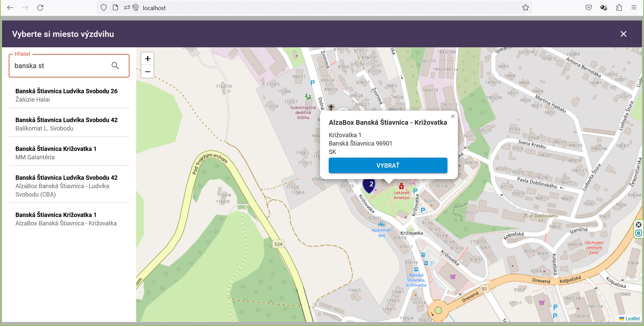This screenshot has width=644, height=326.
Task: Open the browser hamburger menu
Action: 634,8
